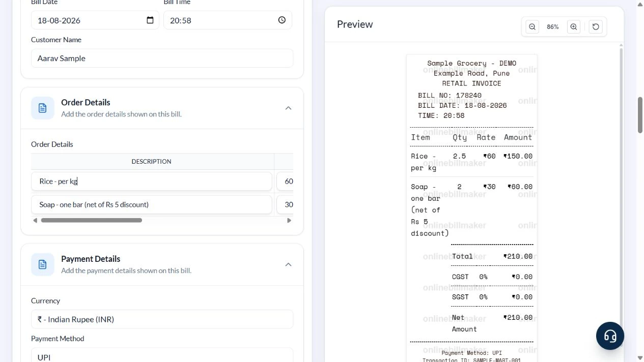Edit the Rice - per kg description
The width and height of the screenshot is (644, 362).
tap(152, 181)
